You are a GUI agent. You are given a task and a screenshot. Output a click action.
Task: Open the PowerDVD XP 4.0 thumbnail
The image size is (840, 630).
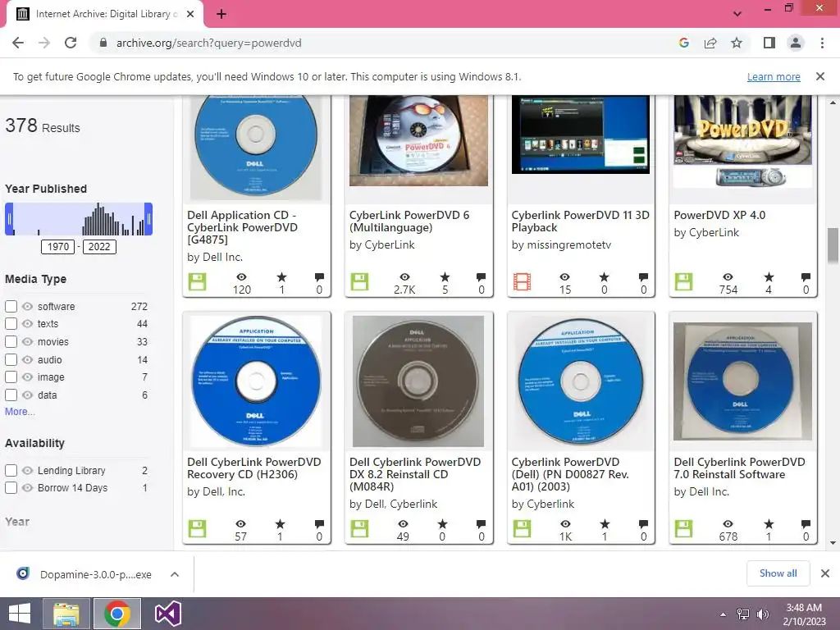742,141
